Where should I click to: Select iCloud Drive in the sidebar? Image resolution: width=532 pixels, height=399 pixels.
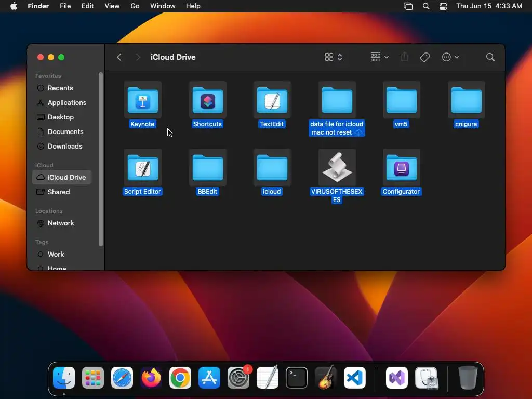click(x=61, y=177)
